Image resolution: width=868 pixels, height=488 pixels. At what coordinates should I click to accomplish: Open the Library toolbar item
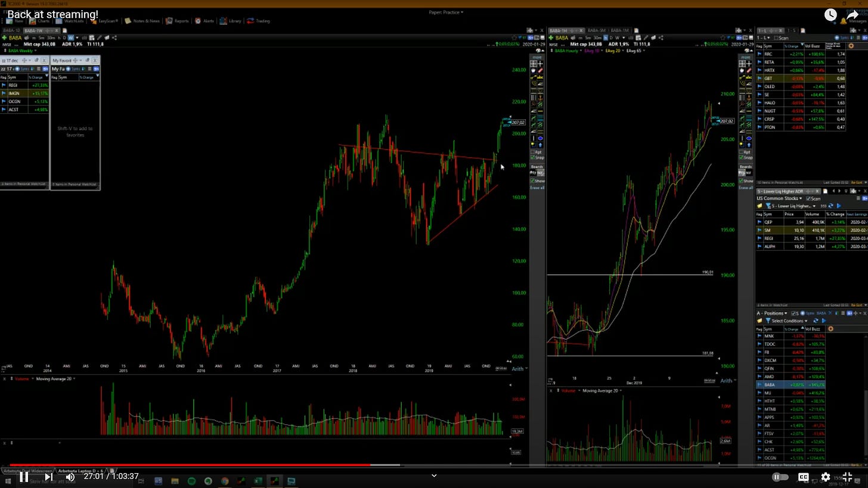231,21
